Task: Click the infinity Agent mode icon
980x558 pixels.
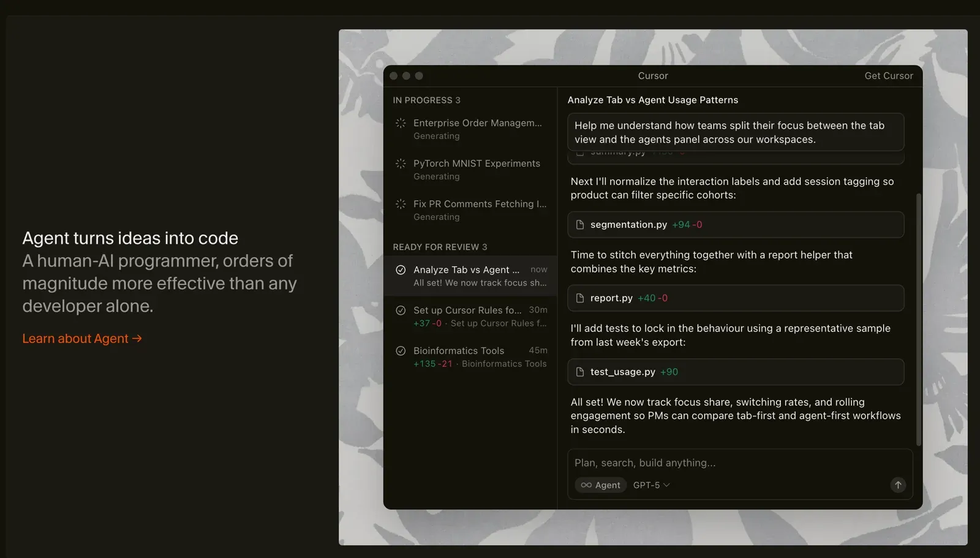Action: tap(586, 485)
